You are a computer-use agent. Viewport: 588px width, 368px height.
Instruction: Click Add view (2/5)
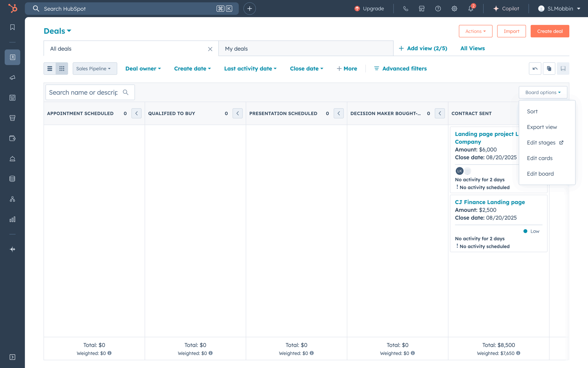(423, 48)
